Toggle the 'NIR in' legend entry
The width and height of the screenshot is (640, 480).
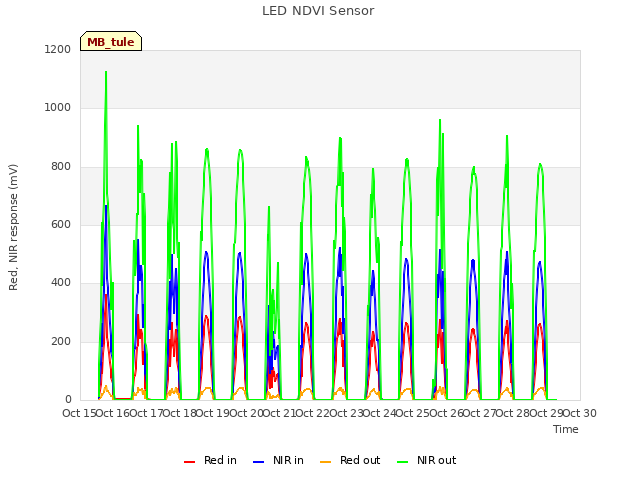[x=278, y=460]
